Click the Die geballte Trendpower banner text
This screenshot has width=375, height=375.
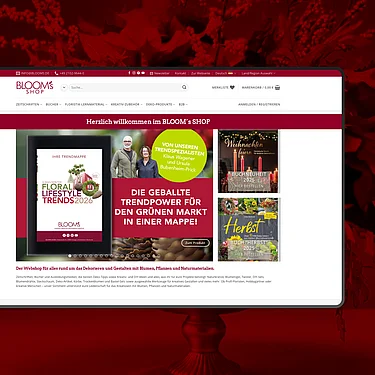(x=161, y=207)
